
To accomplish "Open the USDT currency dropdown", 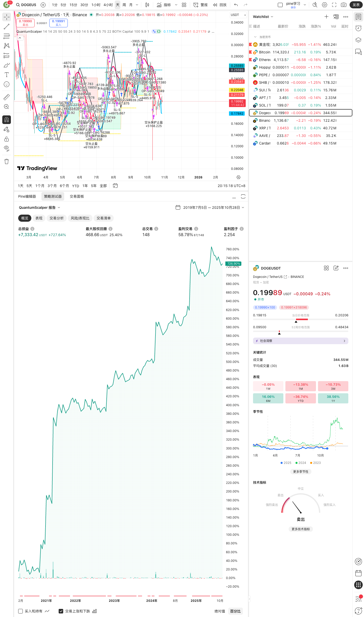I will coord(238,15).
